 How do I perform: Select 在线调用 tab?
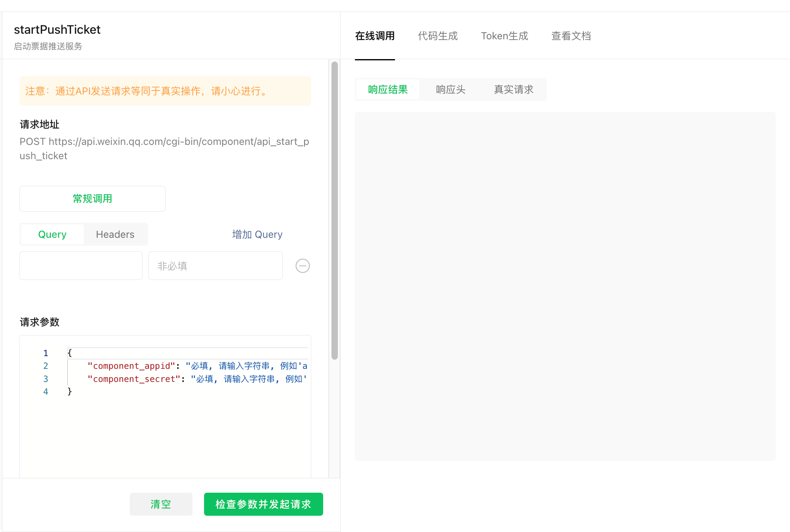pyautogui.click(x=375, y=36)
